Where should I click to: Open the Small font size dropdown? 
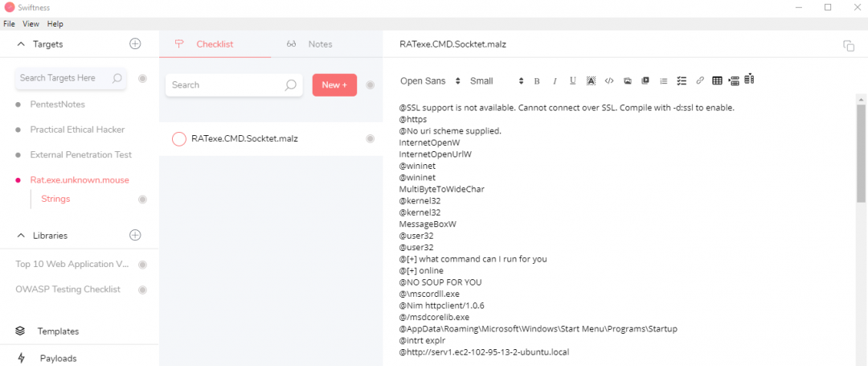tap(497, 80)
